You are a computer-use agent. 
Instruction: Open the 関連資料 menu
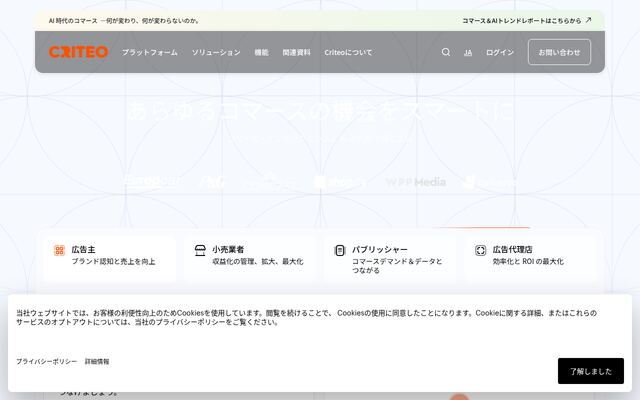(x=296, y=52)
